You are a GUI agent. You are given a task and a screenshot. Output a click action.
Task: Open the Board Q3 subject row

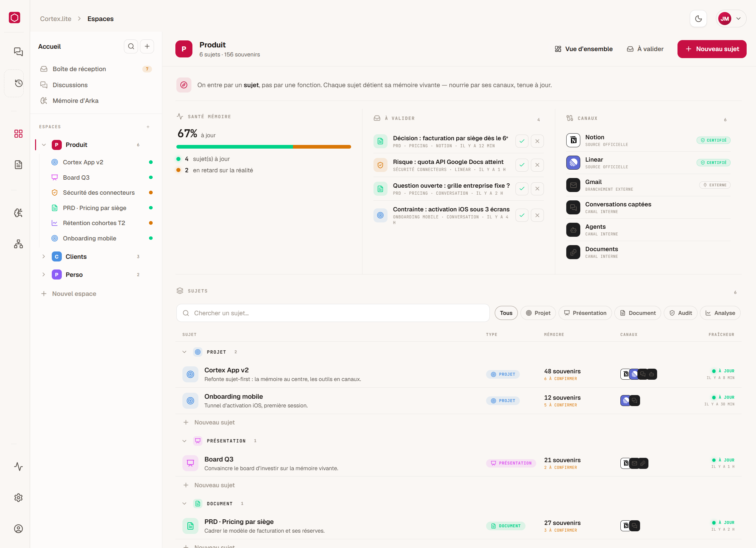[x=458, y=464]
